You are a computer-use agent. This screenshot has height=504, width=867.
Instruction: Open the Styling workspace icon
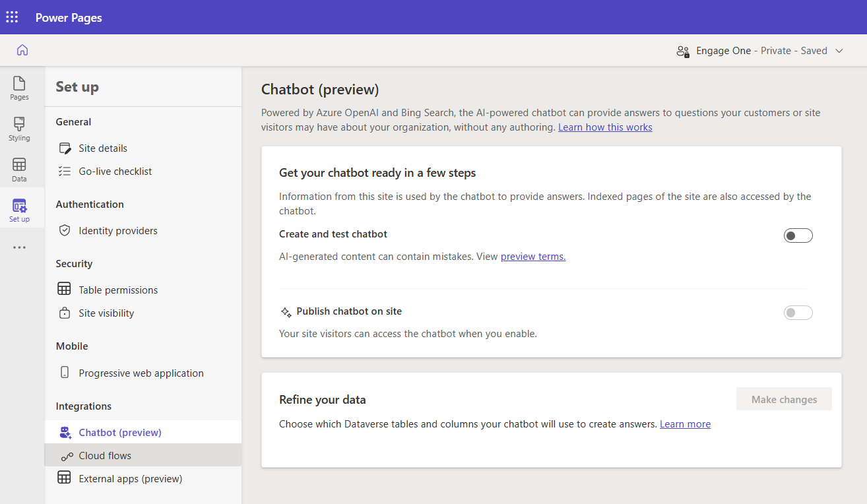[x=19, y=129]
